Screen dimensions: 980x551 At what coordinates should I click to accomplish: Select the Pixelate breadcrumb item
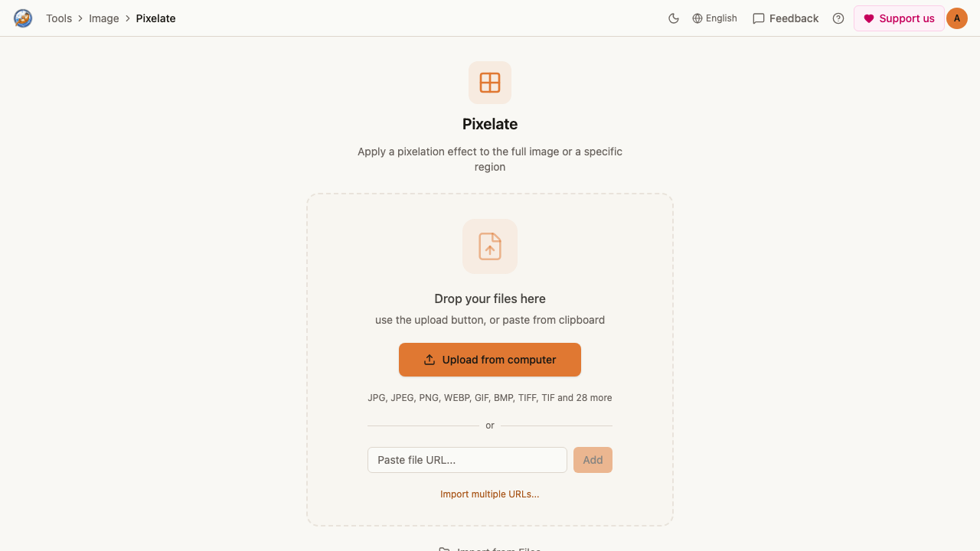[156, 18]
